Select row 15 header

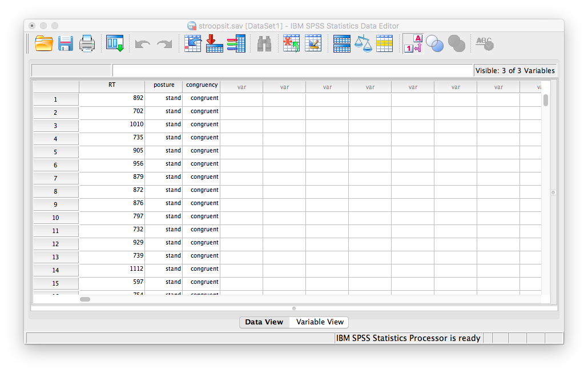pos(55,283)
